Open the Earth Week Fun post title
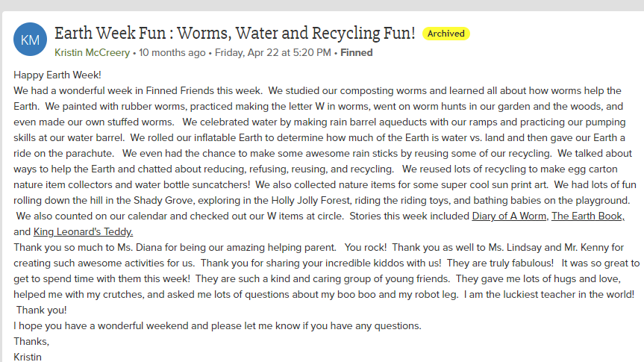The height and width of the screenshot is (362, 644). [x=235, y=33]
